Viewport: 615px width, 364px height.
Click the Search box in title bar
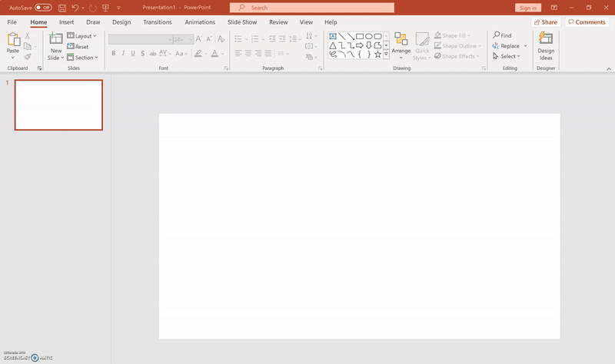pos(312,8)
